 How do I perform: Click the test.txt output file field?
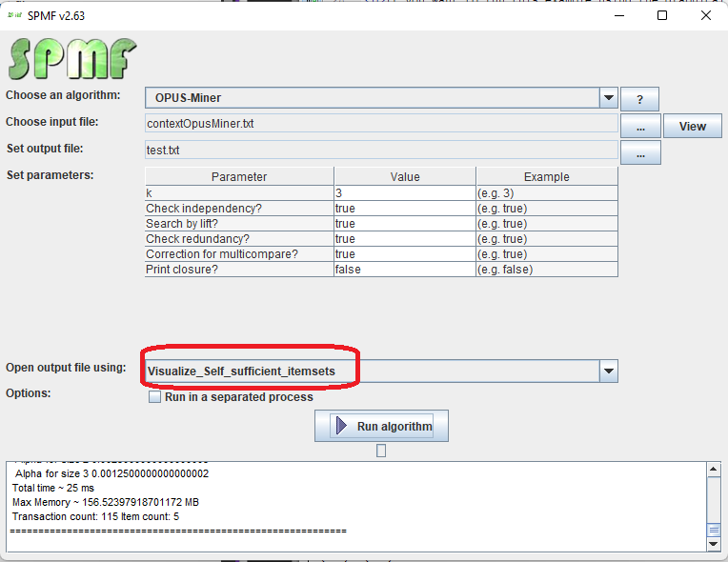pyautogui.click(x=381, y=150)
